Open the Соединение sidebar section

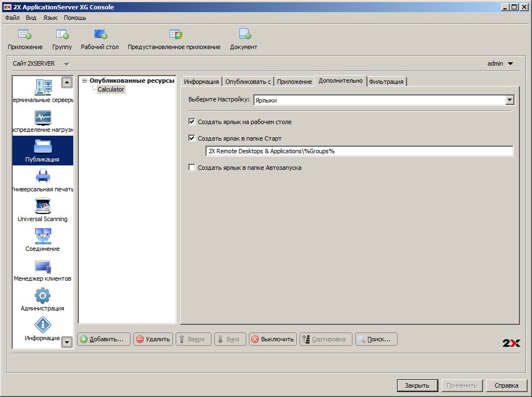pos(43,240)
